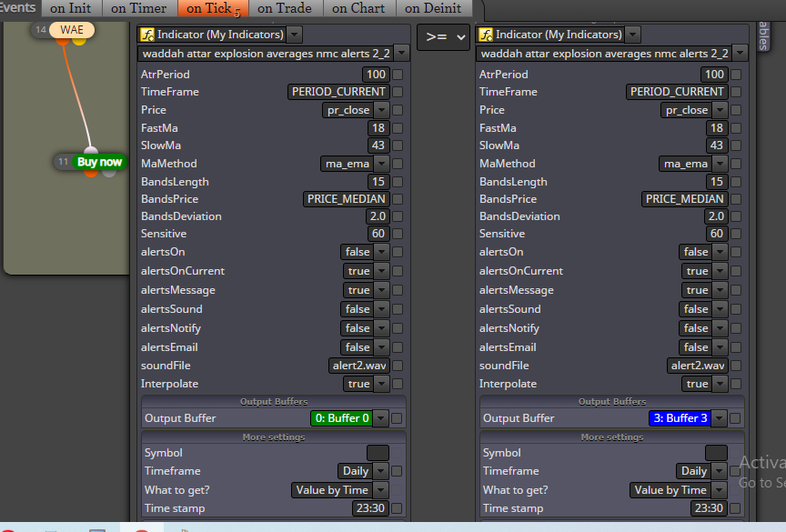Open right panel Interpolate true dropdown

720,384
